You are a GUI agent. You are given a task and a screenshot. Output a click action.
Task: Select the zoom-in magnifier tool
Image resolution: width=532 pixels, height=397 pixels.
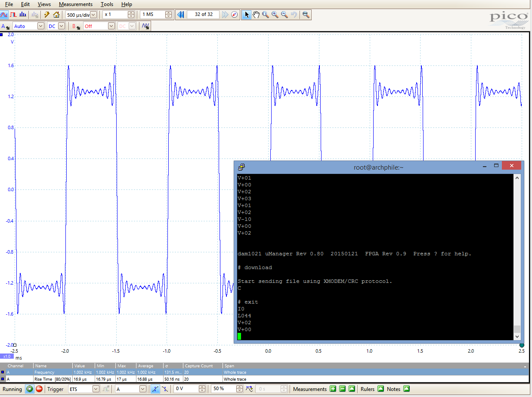275,15
